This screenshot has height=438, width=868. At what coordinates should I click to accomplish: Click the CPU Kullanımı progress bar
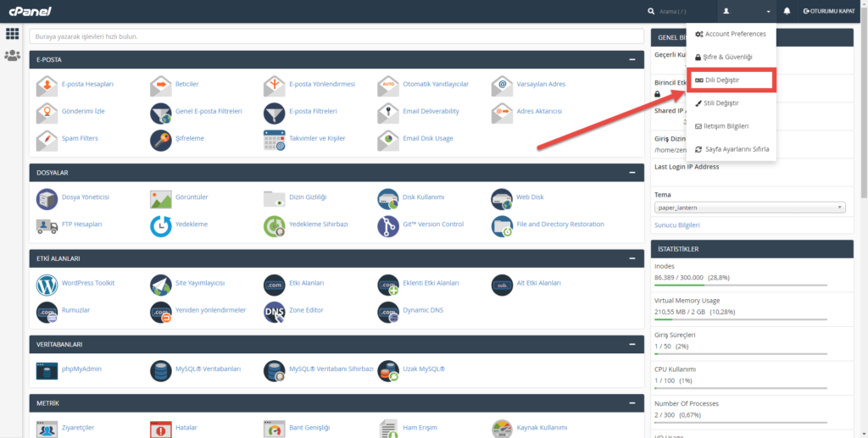(741, 388)
